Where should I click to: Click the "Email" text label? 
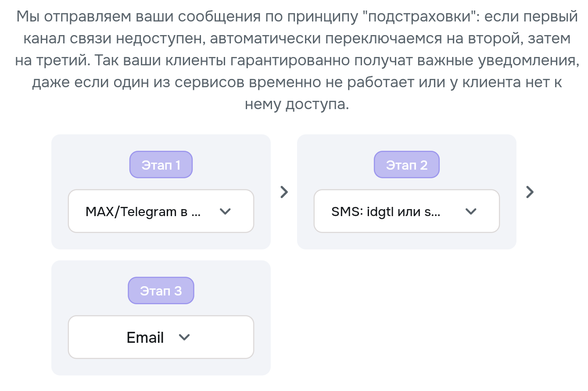(x=145, y=338)
